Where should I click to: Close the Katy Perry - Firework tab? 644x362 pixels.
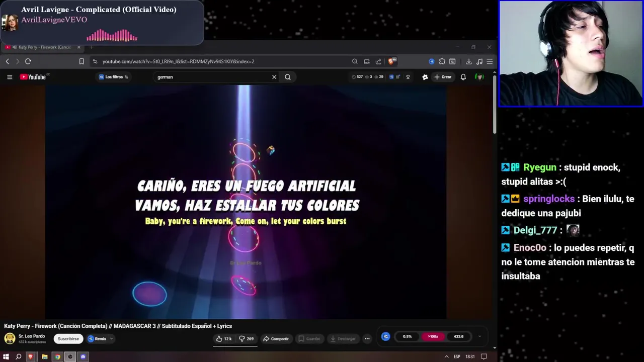coord(79,47)
